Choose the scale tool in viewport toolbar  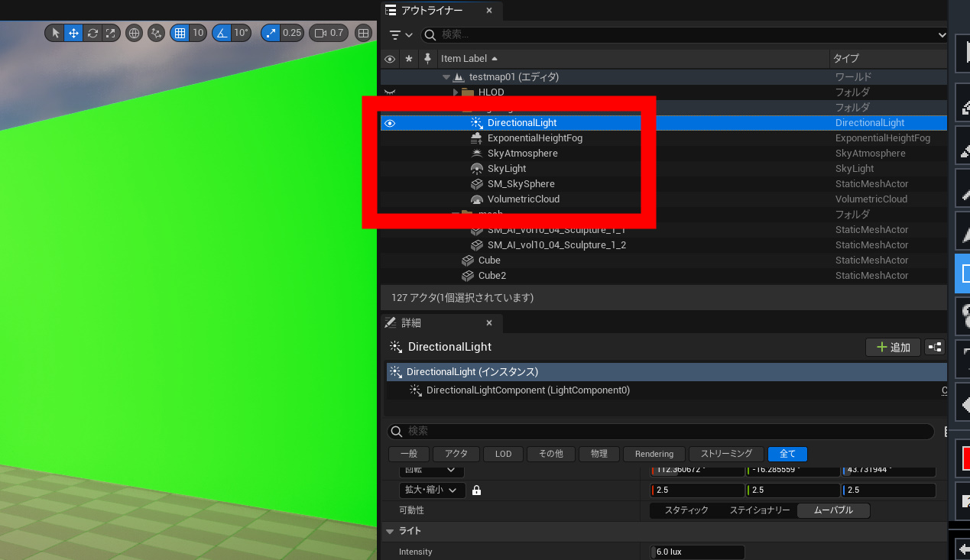111,33
